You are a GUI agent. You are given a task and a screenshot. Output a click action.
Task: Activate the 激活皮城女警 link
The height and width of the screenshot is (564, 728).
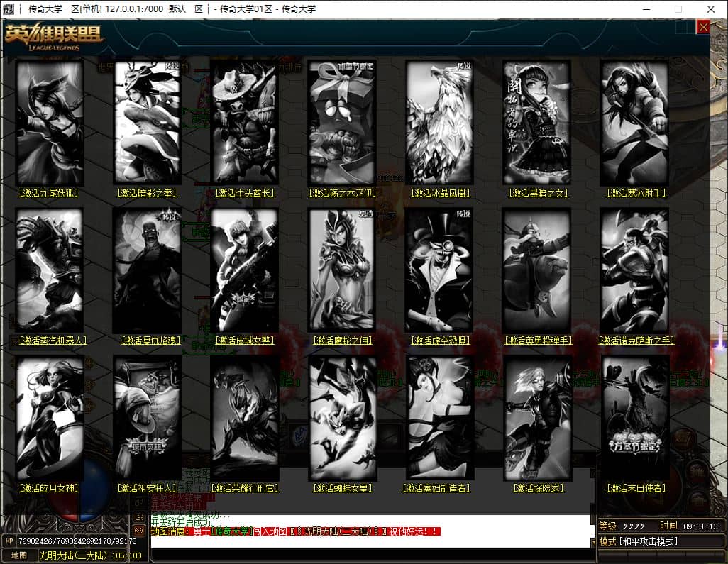(x=245, y=341)
